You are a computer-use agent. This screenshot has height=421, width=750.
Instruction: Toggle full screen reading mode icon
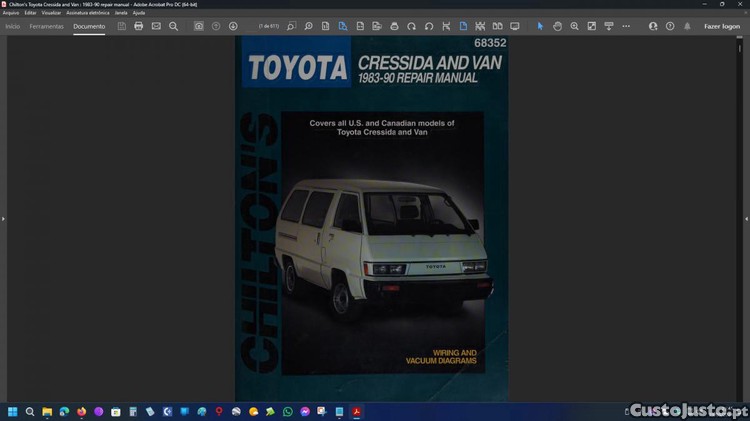515,26
